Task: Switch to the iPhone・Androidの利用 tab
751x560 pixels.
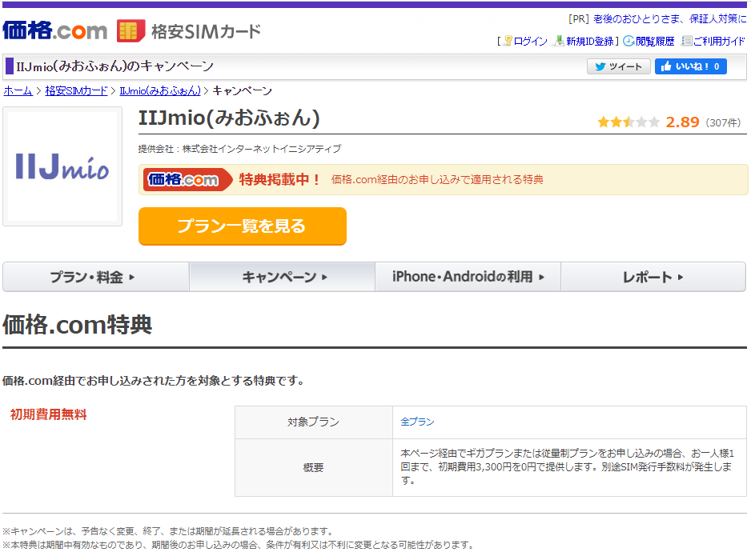Action: 468,277
